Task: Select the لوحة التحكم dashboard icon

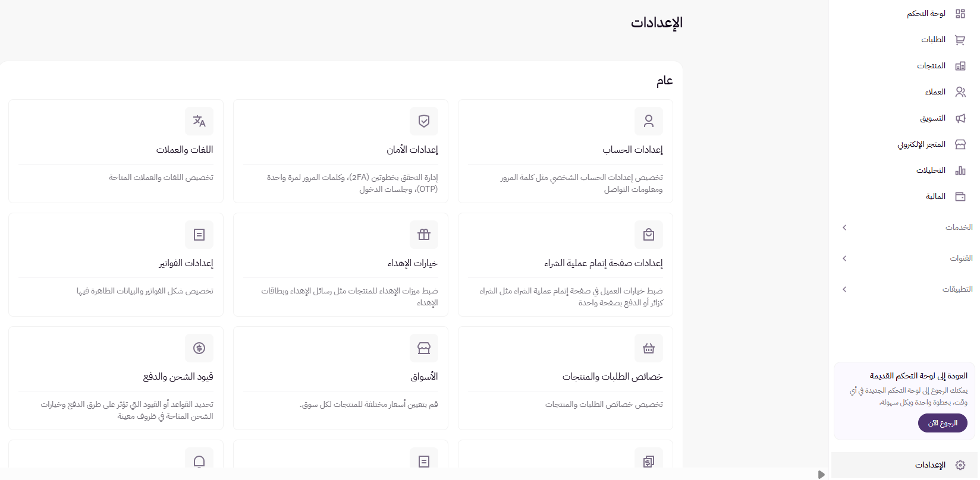Action: [x=960, y=13]
